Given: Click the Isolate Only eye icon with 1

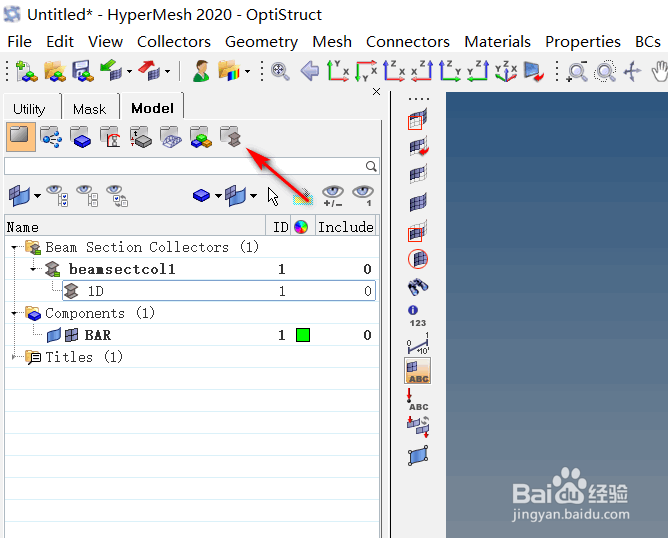Looking at the screenshot, I should [363, 196].
